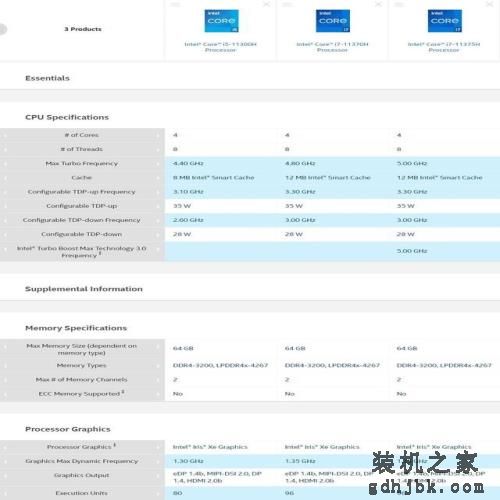Screen dimensions: 500x500
Task: Click the 'Configurable TDP-up' row label
Action: [82, 206]
